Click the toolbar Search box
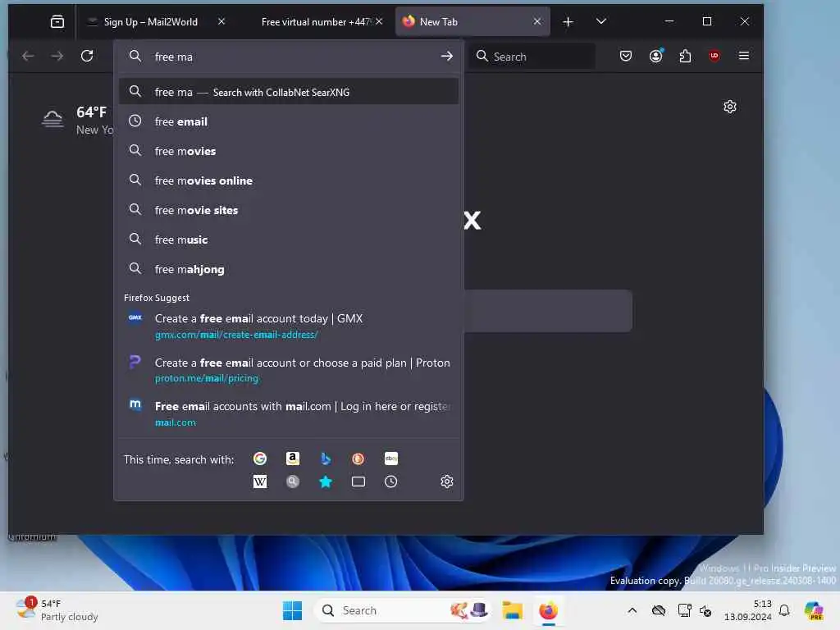 coord(532,57)
